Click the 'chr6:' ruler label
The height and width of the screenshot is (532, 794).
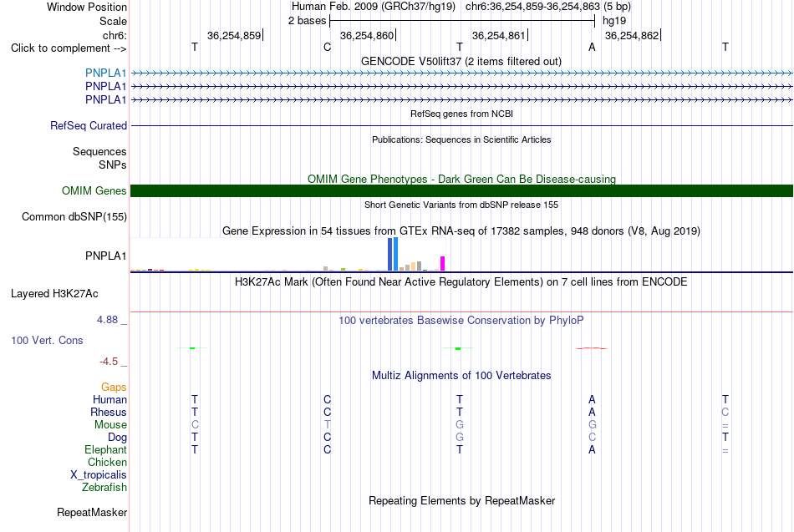115,35
